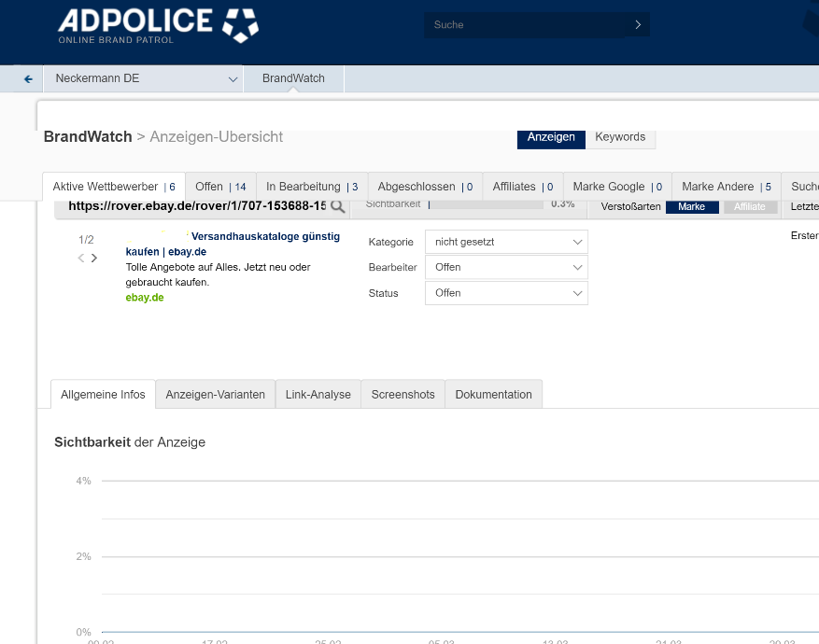The height and width of the screenshot is (644, 819).
Task: Click the 1/2 variant counter
Action: pyautogui.click(x=86, y=240)
